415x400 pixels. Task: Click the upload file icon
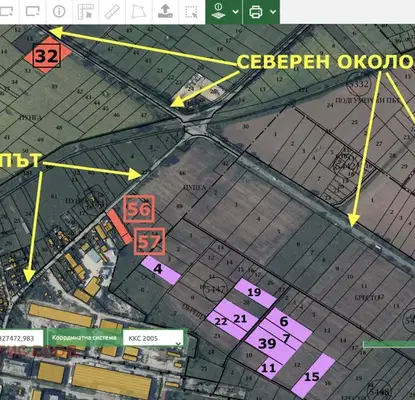coord(165,11)
